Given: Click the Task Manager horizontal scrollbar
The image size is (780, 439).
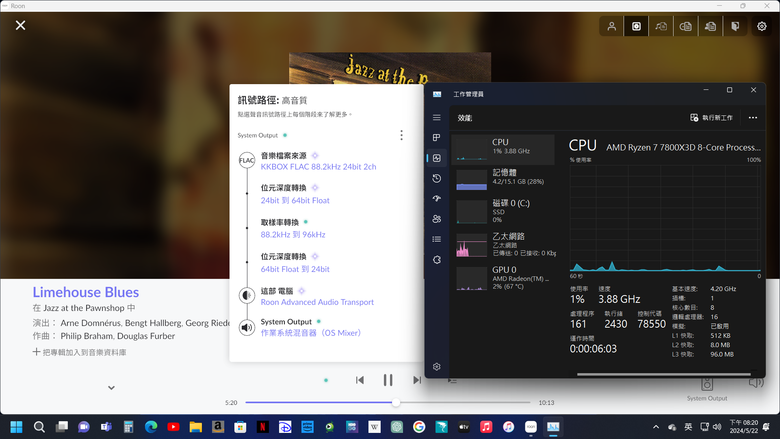Looking at the screenshot, I should [x=664, y=374].
